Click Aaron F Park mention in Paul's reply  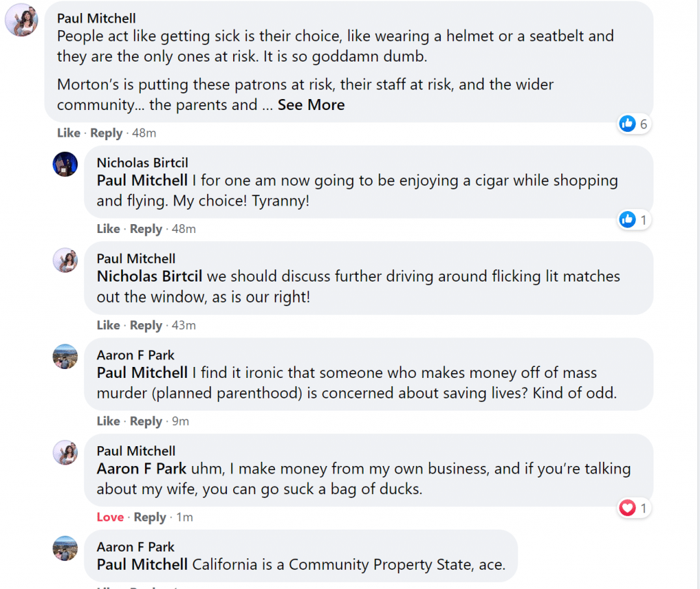(142, 469)
